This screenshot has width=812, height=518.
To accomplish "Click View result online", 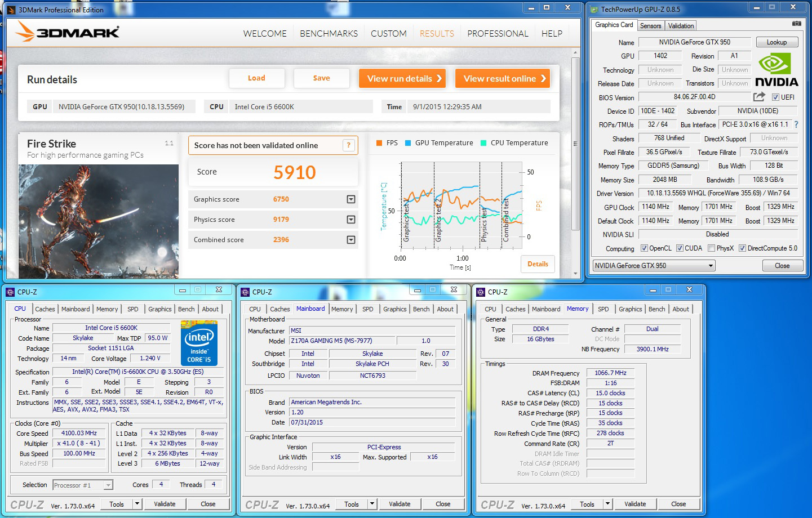I will tap(503, 78).
